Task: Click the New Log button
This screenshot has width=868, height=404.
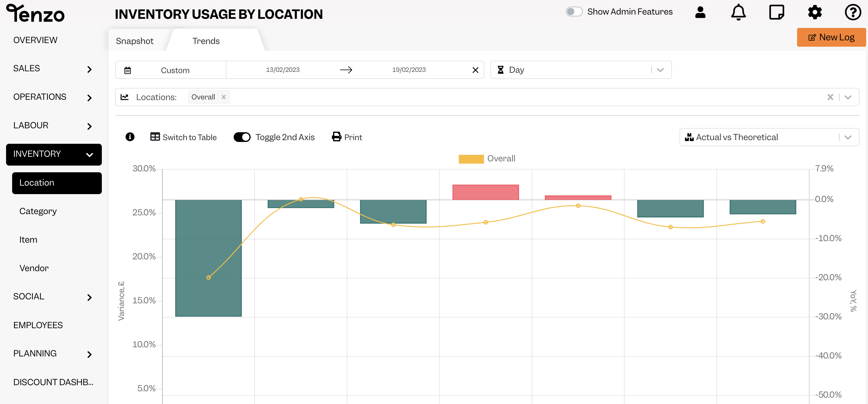Action: tap(831, 37)
